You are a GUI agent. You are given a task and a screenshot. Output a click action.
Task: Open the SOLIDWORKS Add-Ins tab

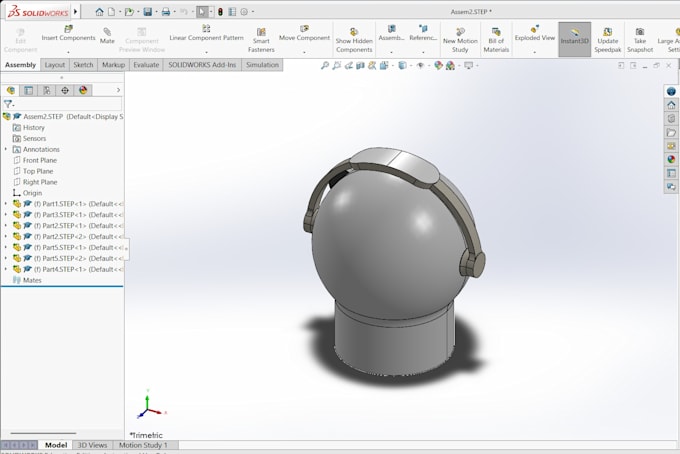(202, 65)
